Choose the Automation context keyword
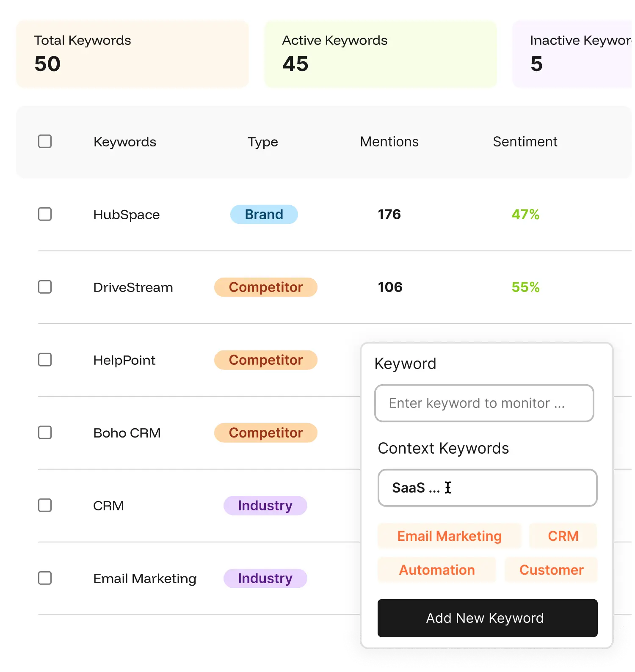 coord(436,570)
